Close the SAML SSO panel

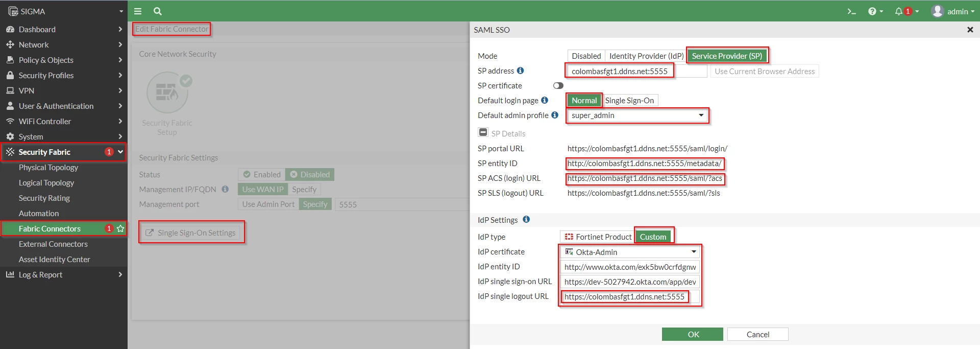click(970, 30)
